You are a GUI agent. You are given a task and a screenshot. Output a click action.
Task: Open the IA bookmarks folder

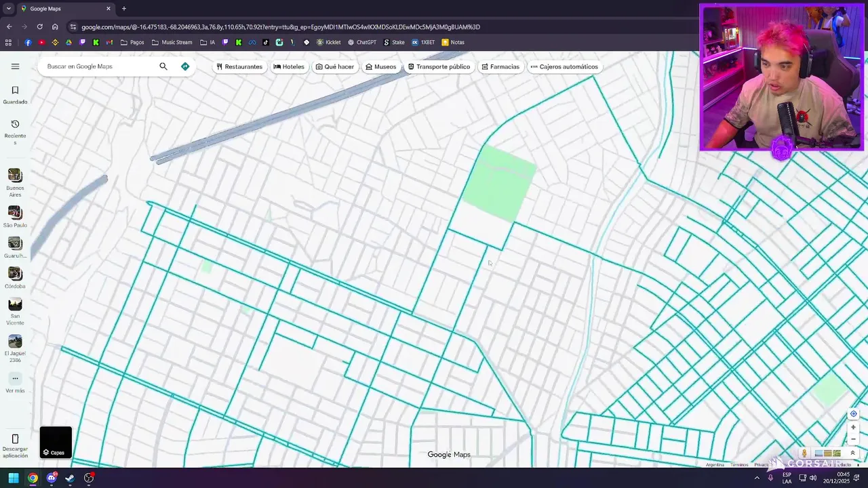(x=208, y=42)
